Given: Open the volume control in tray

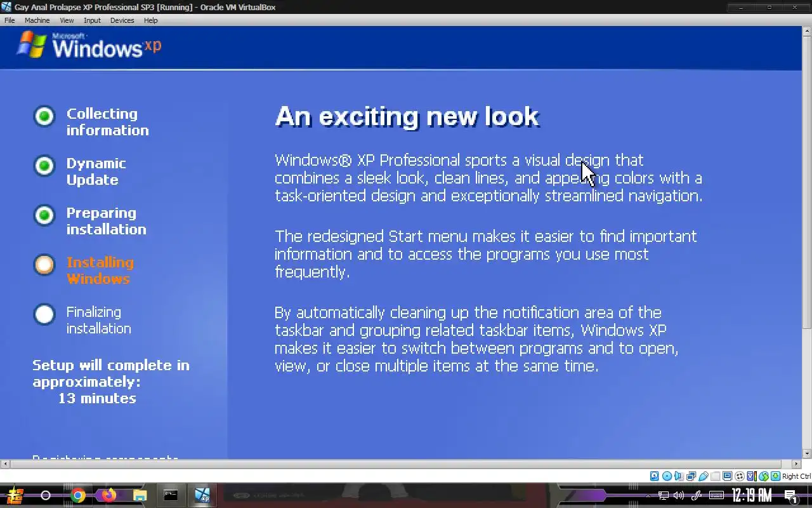Looking at the screenshot, I should tap(679, 495).
